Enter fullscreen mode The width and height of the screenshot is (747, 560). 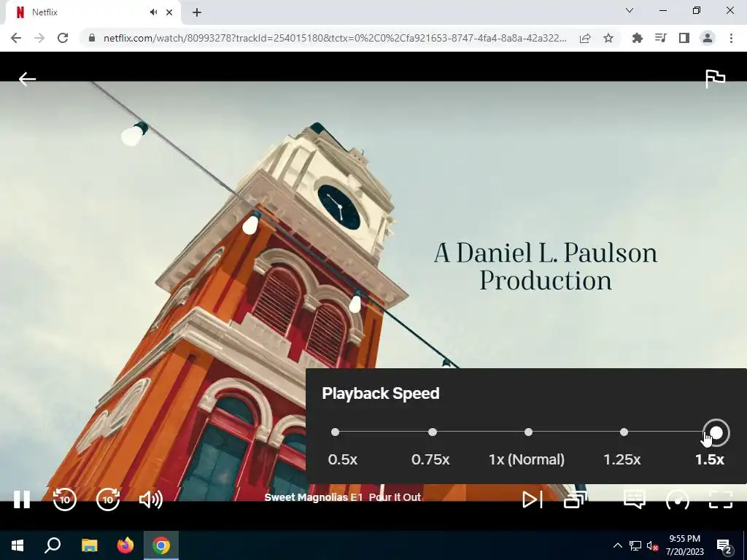click(x=720, y=499)
